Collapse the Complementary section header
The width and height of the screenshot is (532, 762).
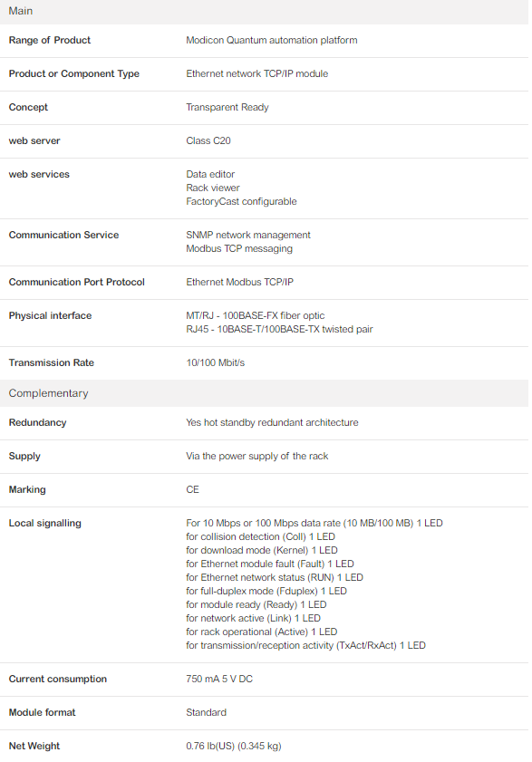pos(264,393)
